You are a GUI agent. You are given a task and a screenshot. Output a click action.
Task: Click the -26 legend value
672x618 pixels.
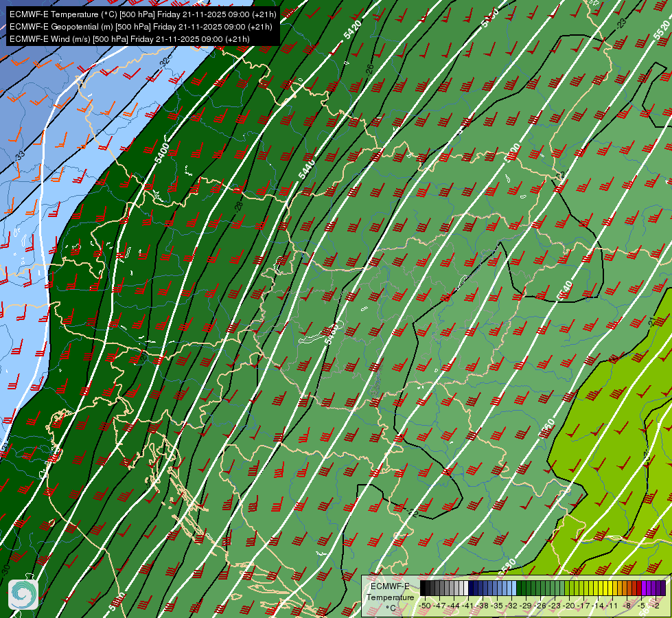click(540, 606)
